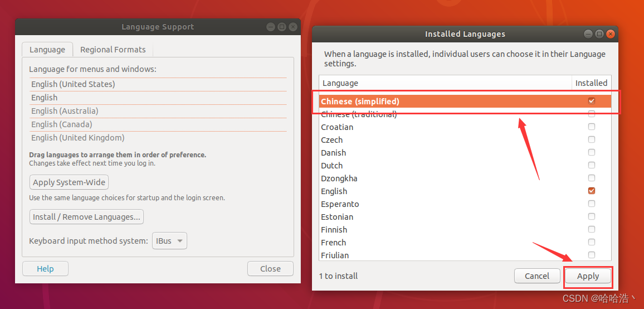
Task: Toggle the Chinese (simplified) installed checkbox
Action: [x=592, y=101]
